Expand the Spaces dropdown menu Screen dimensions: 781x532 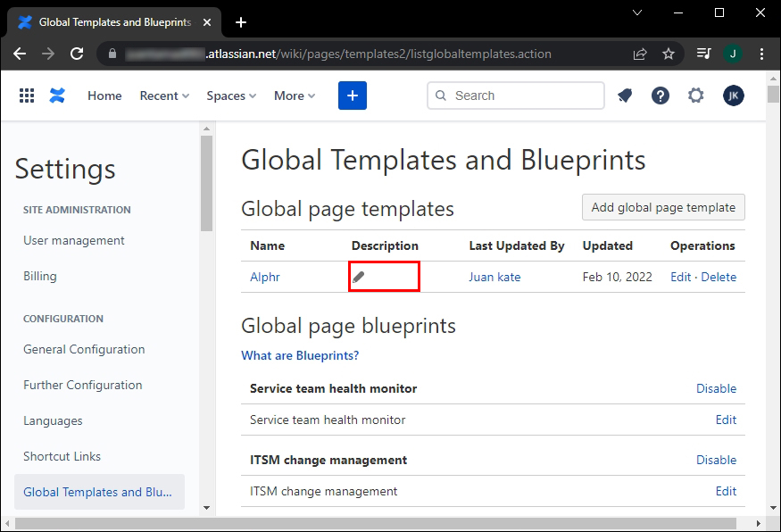pos(231,96)
